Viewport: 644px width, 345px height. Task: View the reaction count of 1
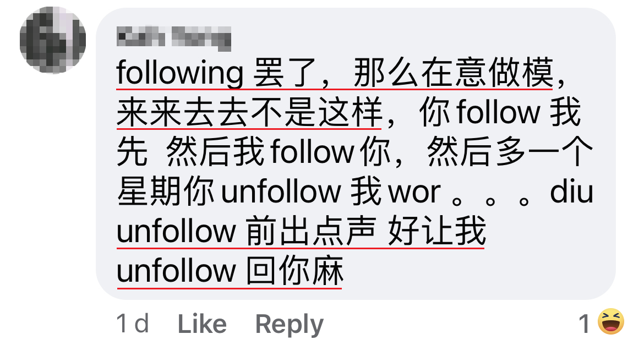[585, 324]
